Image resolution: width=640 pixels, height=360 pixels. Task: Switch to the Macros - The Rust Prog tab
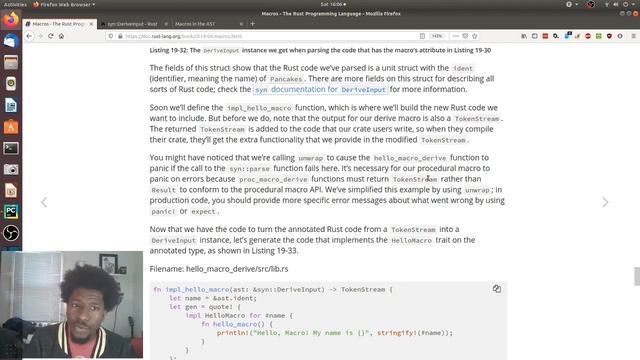[59, 24]
